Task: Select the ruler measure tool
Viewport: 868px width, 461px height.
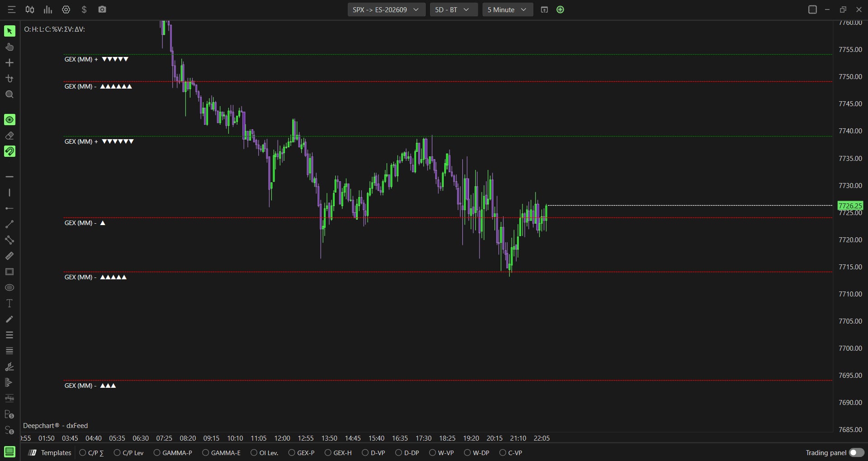Action: [9, 256]
